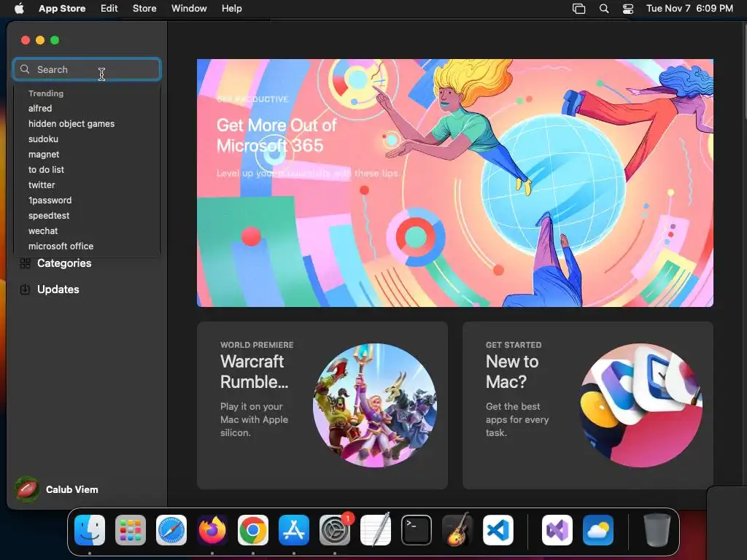747x560 pixels.
Task: Go to Categories in the sidebar
Action: click(x=64, y=263)
